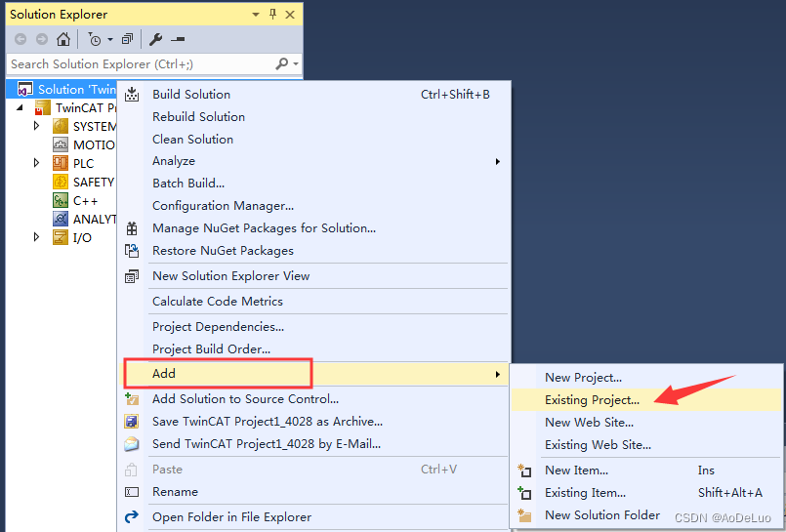The width and height of the screenshot is (786, 532).
Task: Click the Solution node icon
Action: [x=24, y=89]
